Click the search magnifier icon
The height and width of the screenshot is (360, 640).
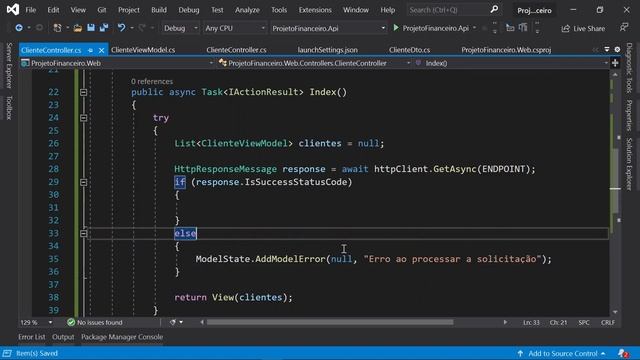coord(494,9)
